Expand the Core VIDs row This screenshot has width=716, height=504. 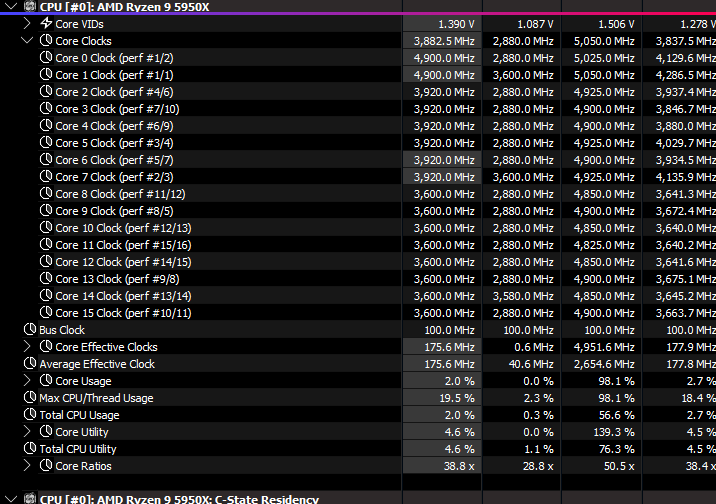(27, 23)
